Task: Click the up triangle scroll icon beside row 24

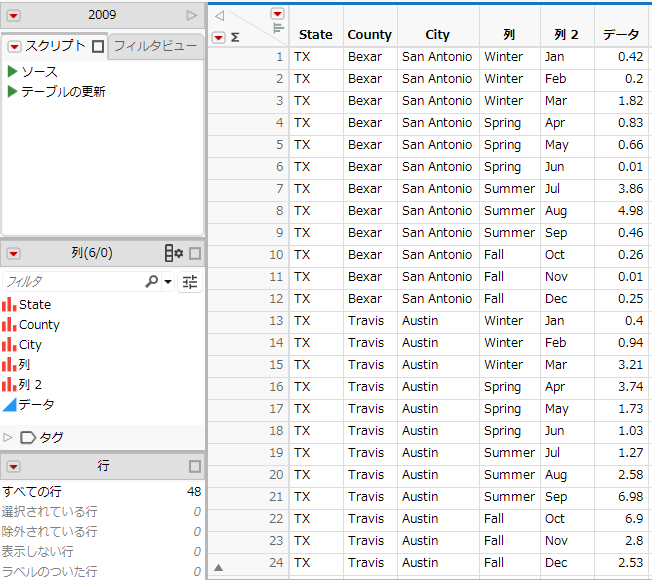Action: tap(219, 567)
